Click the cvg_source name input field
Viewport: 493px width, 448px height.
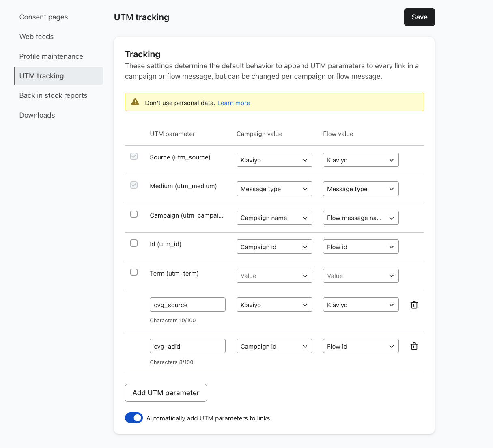pyautogui.click(x=187, y=305)
